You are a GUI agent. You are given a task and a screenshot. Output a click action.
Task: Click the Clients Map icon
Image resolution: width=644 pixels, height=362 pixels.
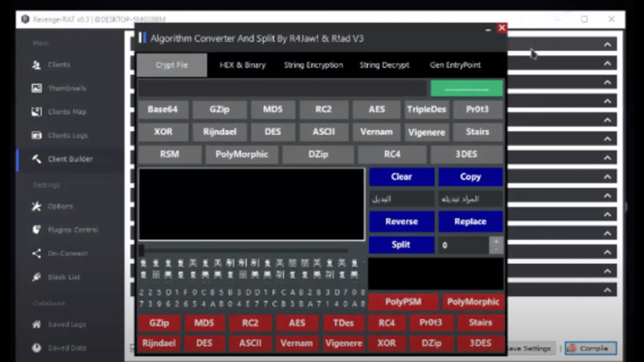36,112
